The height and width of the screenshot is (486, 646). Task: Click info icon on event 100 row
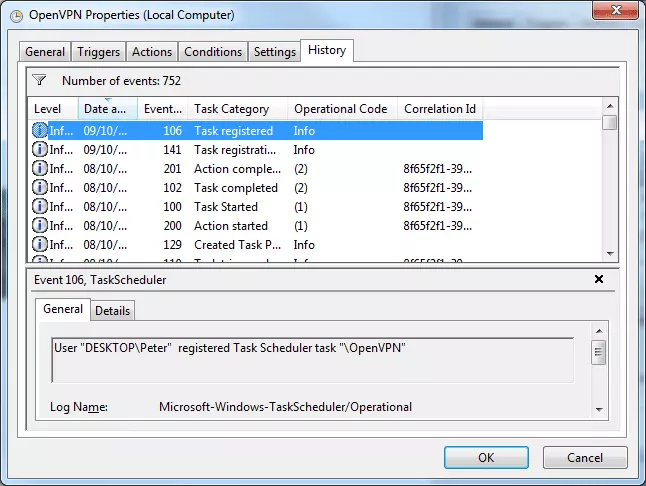40,206
